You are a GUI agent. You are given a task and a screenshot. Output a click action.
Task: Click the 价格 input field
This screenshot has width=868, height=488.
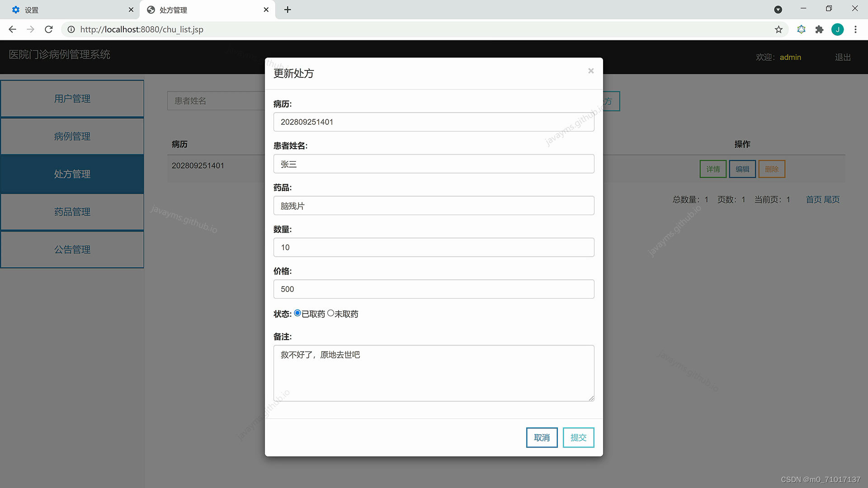(434, 289)
